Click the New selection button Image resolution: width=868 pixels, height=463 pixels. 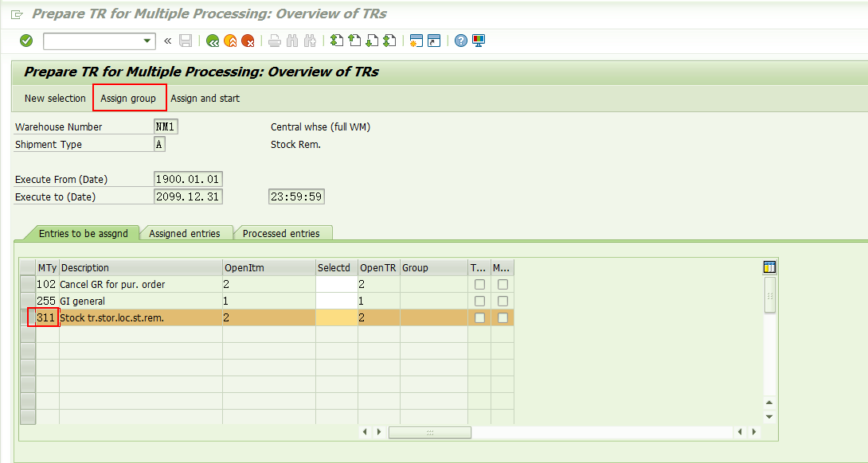pyautogui.click(x=55, y=98)
